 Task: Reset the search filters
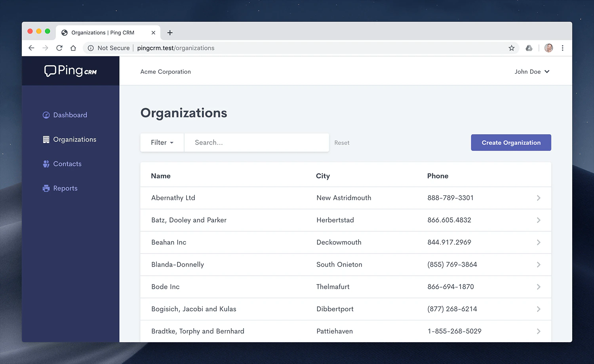click(342, 142)
